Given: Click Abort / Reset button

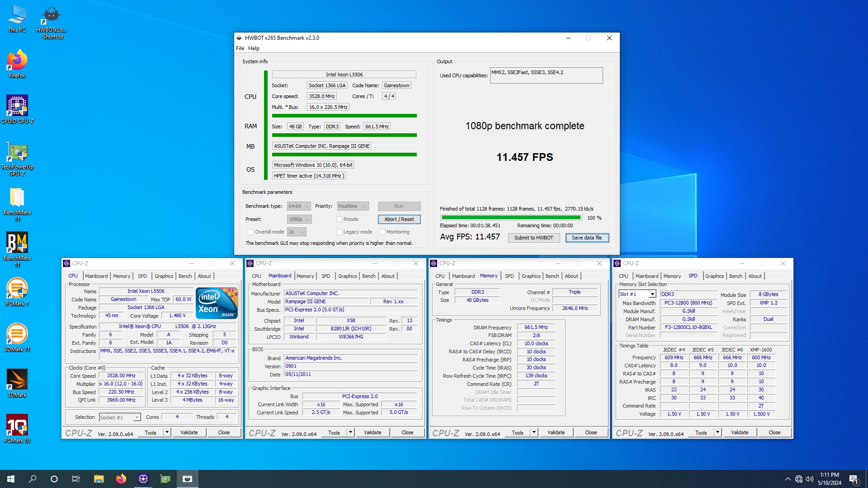Looking at the screenshot, I should click(399, 220).
